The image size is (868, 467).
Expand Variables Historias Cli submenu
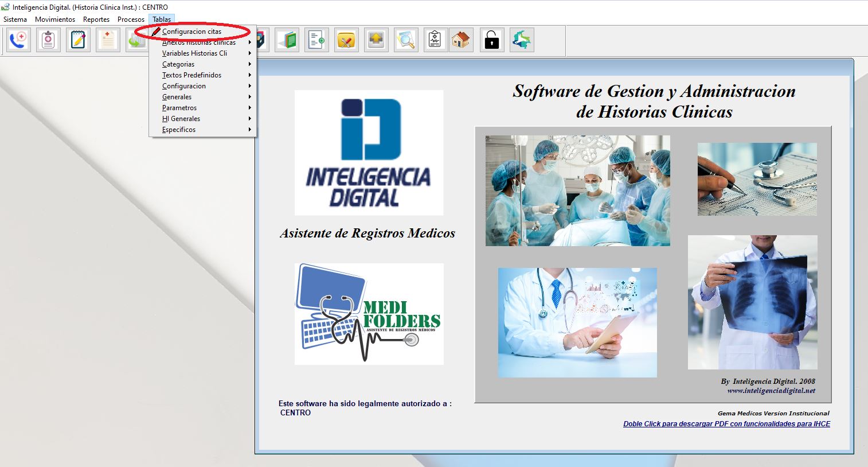tap(202, 53)
